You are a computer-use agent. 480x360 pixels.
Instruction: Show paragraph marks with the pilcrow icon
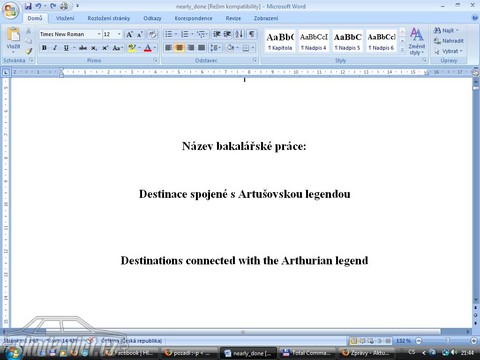tap(252, 34)
